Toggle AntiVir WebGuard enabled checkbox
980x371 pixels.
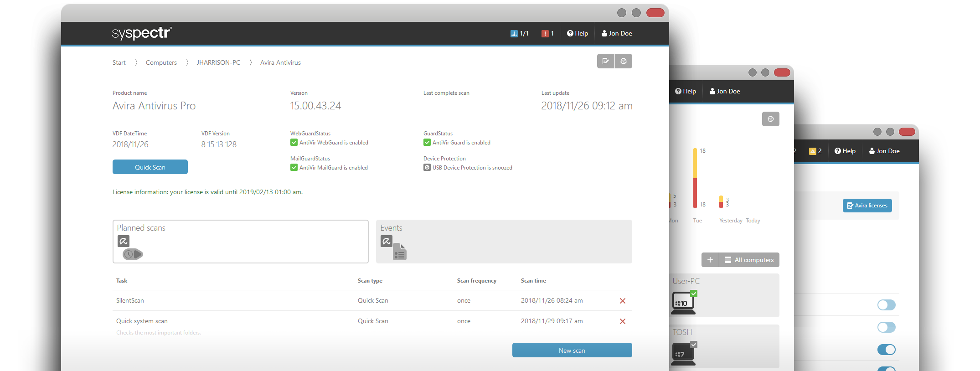[x=294, y=142]
